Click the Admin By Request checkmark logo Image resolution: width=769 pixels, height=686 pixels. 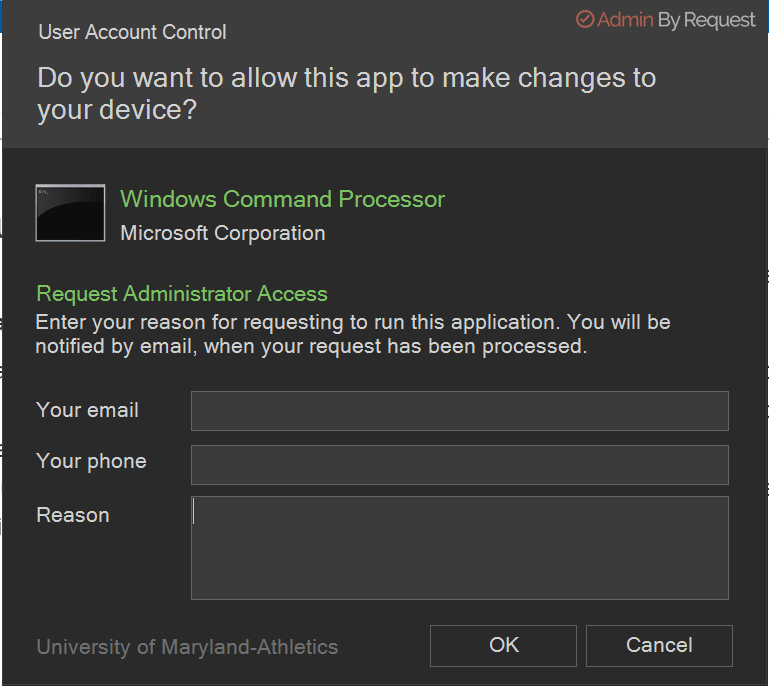click(585, 20)
